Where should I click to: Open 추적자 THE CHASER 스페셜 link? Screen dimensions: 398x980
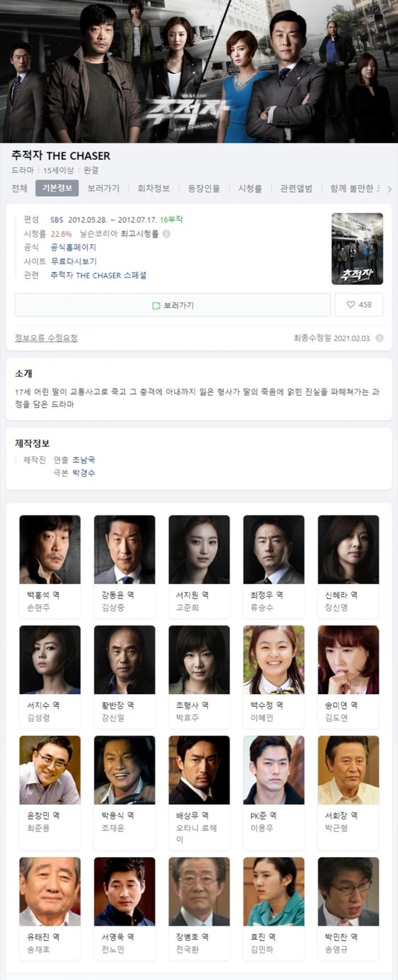point(98,275)
